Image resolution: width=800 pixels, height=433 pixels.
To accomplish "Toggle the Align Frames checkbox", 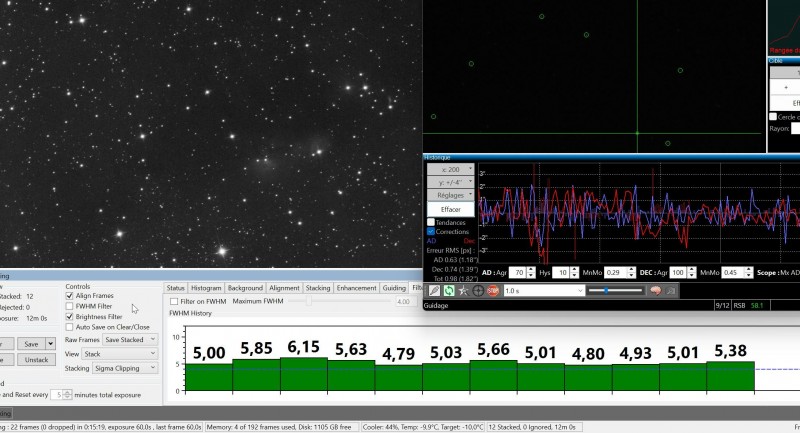I will point(69,296).
